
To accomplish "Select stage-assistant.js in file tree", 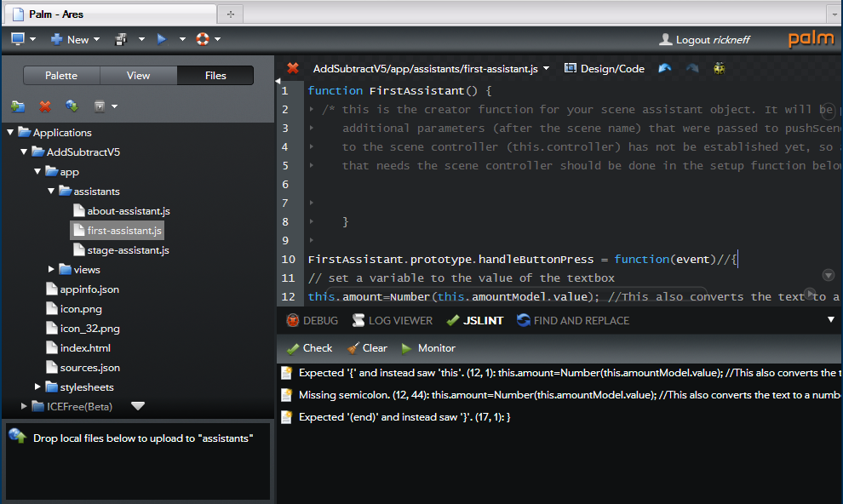I will (x=128, y=249).
